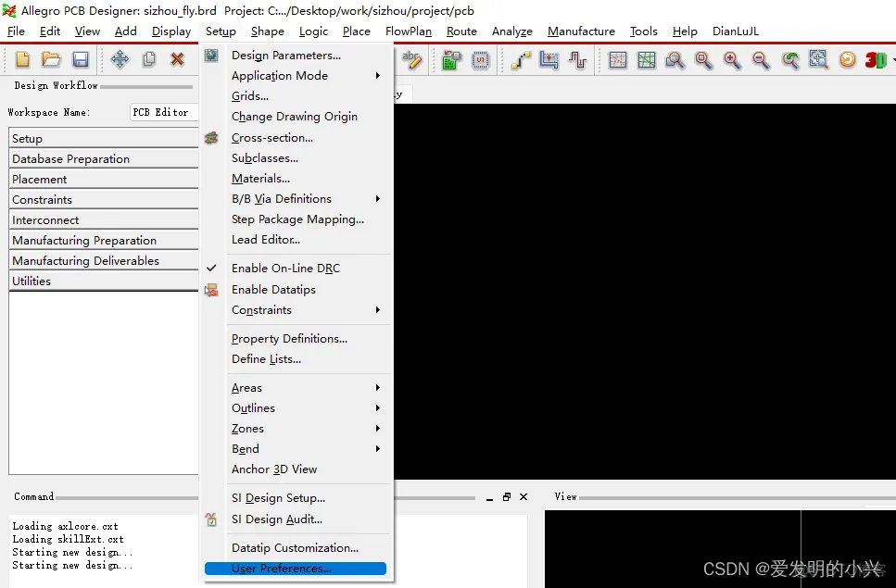Open the 3D viewer icon

click(876, 60)
